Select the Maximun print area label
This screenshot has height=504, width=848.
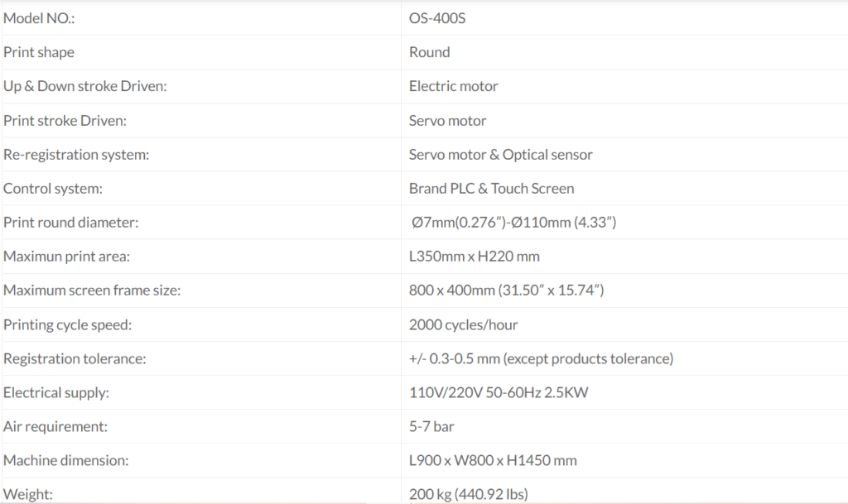[x=66, y=257]
